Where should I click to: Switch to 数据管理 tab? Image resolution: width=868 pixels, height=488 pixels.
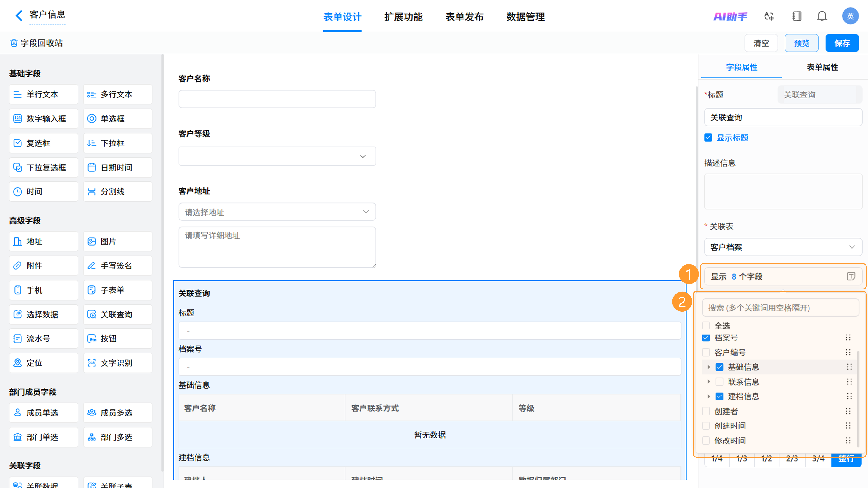tap(525, 17)
